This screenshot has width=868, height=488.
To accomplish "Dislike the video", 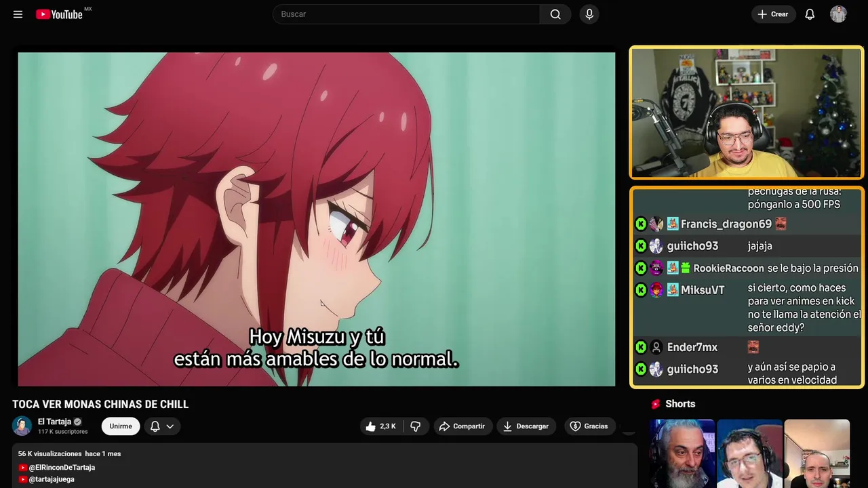I will point(416,426).
